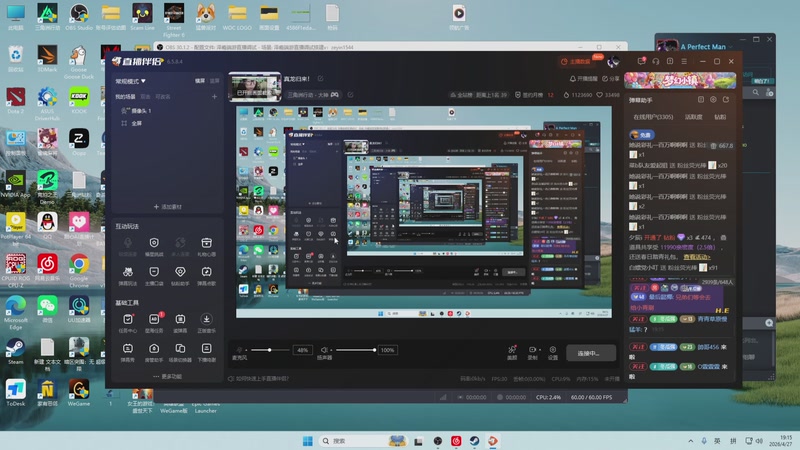Open 任务中心 in 基础工具

pyautogui.click(x=128, y=323)
